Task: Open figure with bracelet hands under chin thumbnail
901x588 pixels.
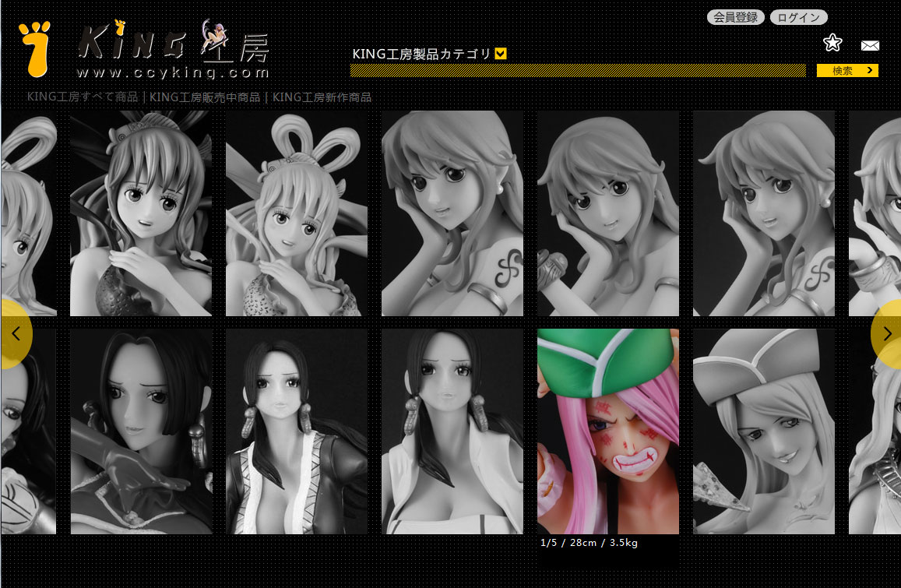Action: [x=608, y=213]
